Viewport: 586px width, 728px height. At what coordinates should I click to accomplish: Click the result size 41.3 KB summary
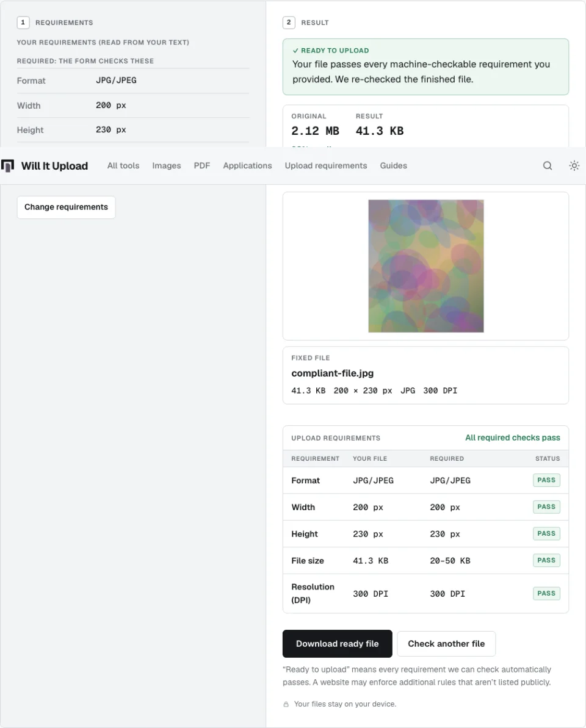pos(379,131)
